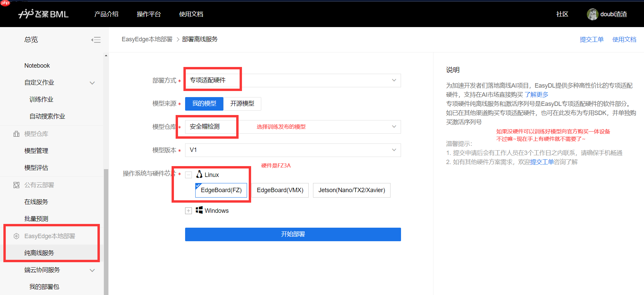Deselect the EdgeBoard(FZ) hardware option
Viewport: 644px width, 295px height.
pos(221,190)
